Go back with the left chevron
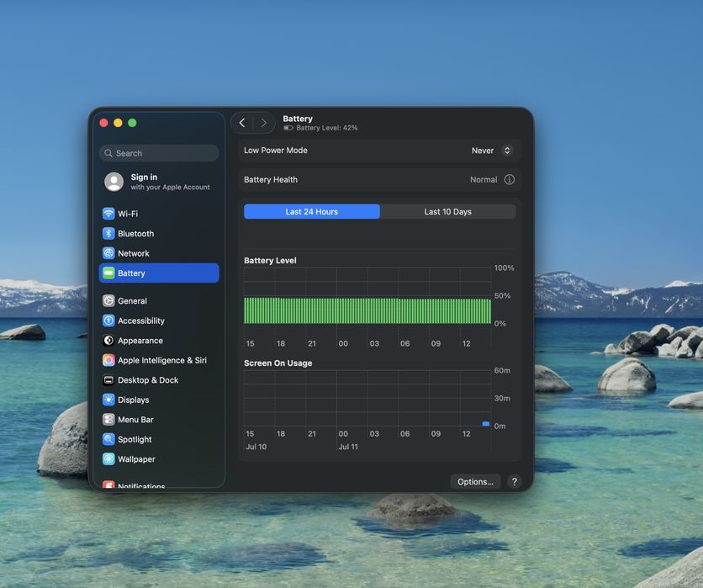The height and width of the screenshot is (588, 703). (x=242, y=123)
